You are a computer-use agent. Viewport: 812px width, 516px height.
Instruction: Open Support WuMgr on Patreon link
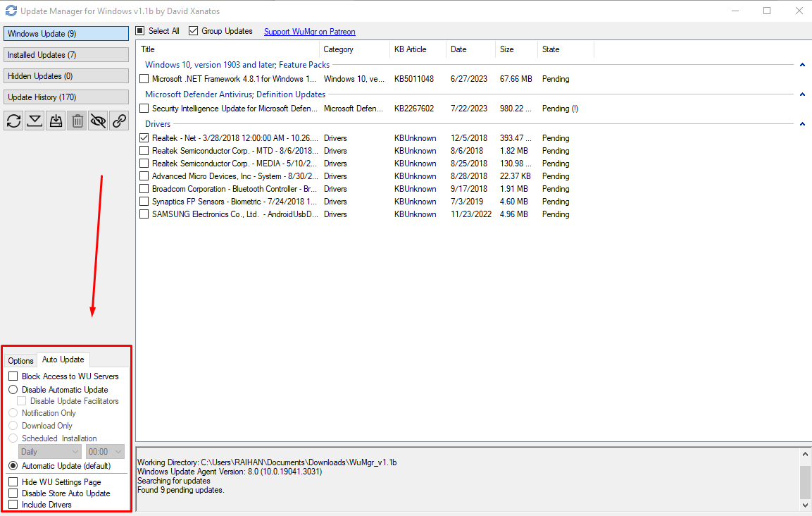(x=309, y=32)
